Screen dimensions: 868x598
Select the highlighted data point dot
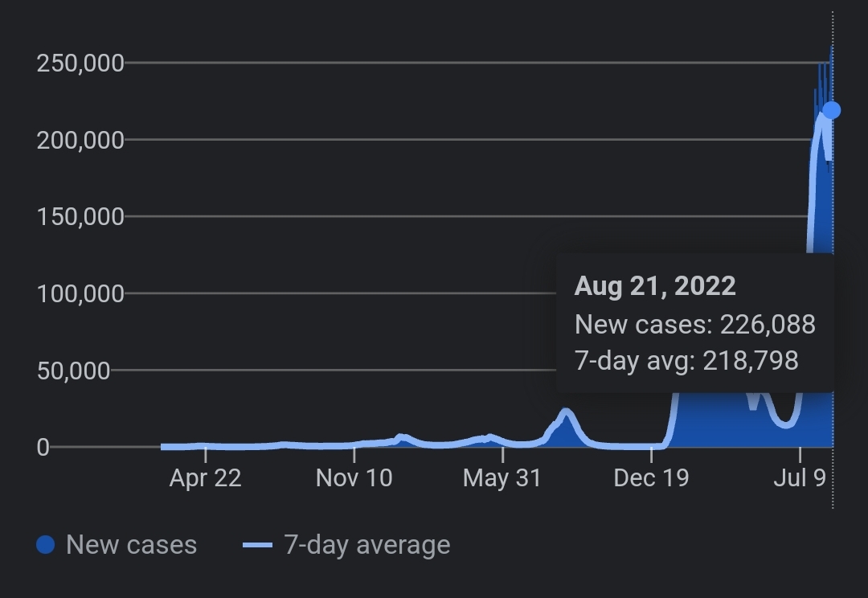[832, 110]
